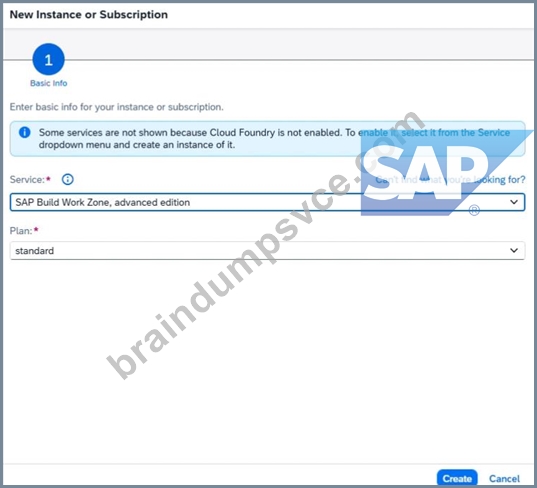
Task: Click the empty dialog body below Plan
Action: click(x=267, y=360)
